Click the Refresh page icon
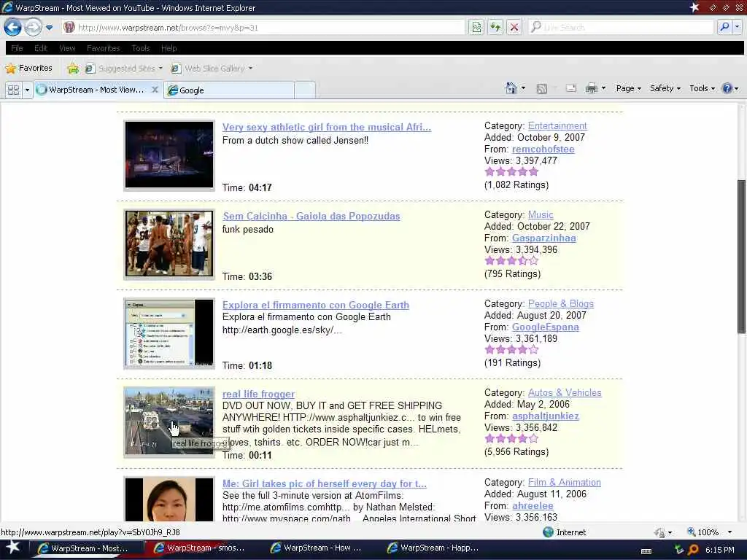747x560 pixels. pos(495,27)
